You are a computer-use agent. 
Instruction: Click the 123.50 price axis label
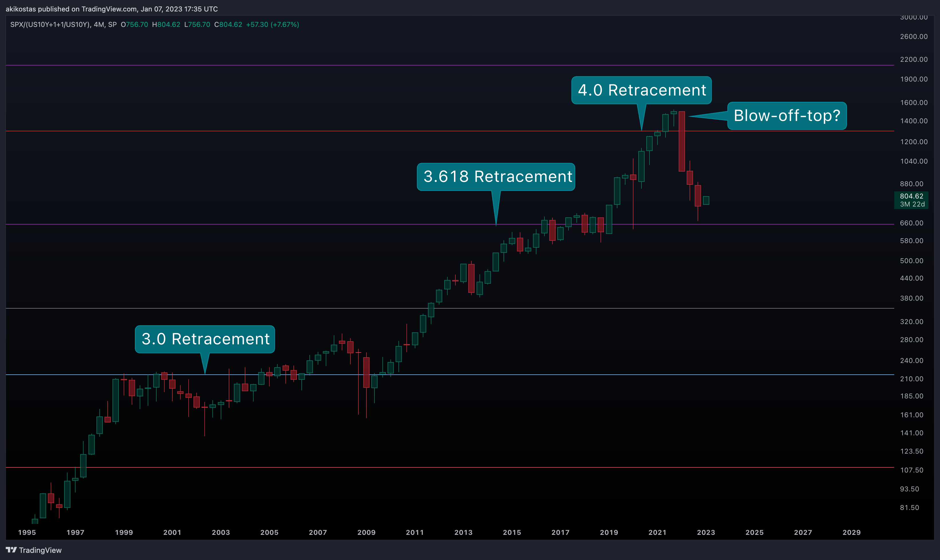pos(911,452)
